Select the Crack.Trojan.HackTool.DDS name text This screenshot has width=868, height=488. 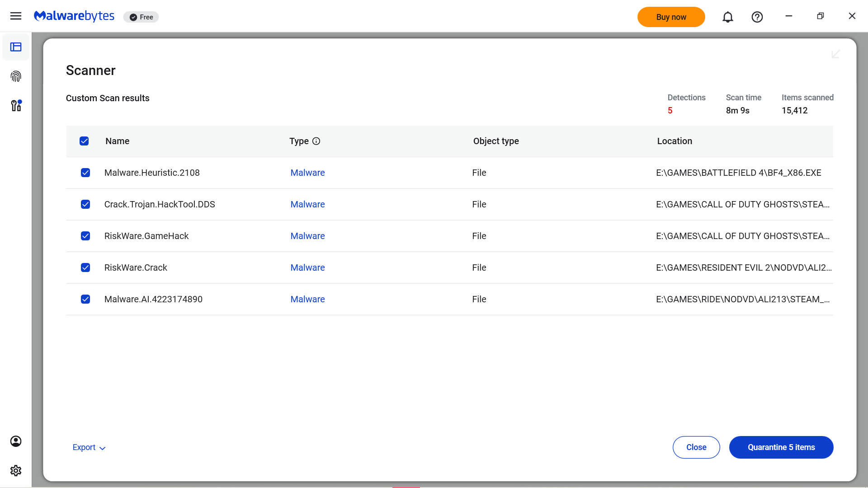tap(160, 204)
